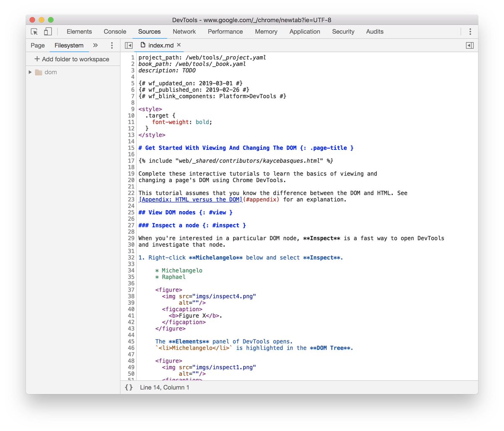Switch to the Console panel
Screen dimensions: 504x431
coord(115,31)
